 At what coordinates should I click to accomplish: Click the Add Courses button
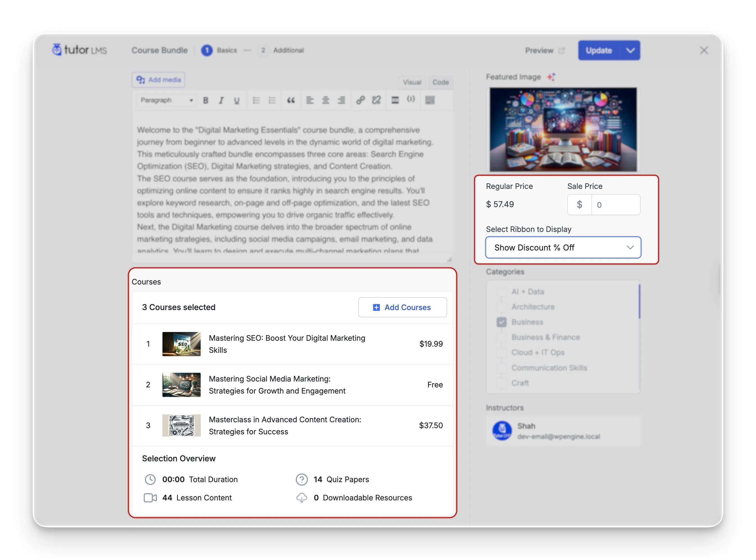402,308
